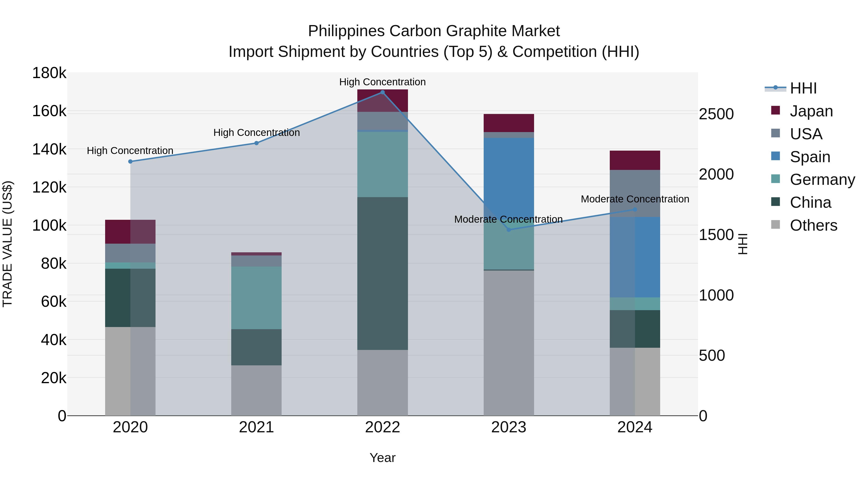Viewport: 868px width, 488px height.
Task: Click the Year axis title
Action: [382, 458]
